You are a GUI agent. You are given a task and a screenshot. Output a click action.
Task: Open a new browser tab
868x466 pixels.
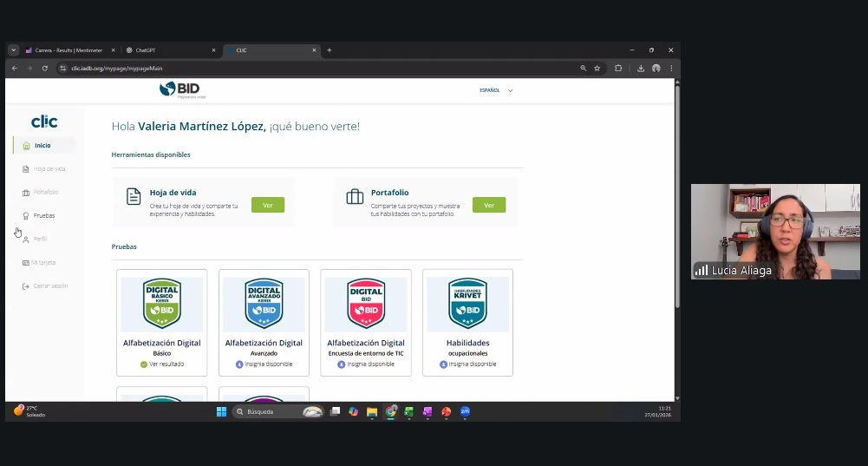pyautogui.click(x=330, y=50)
